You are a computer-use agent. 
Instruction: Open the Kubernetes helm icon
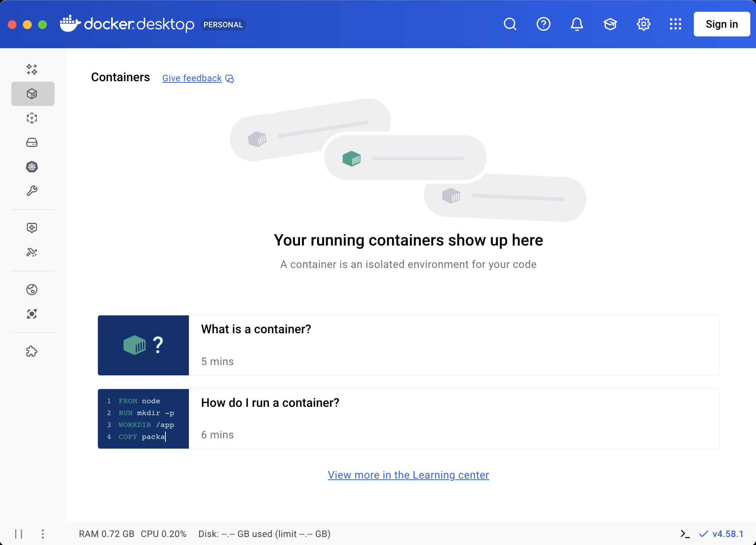coord(32,167)
